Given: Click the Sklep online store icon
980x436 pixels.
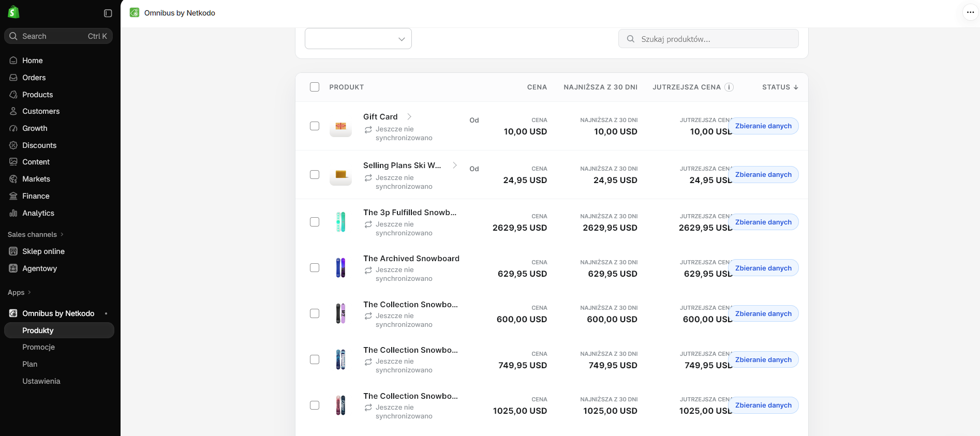Looking at the screenshot, I should (13, 251).
